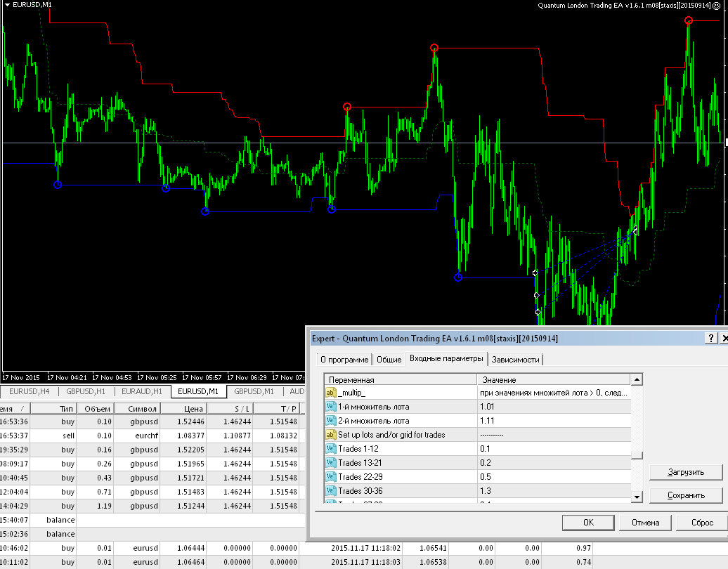Click the parameter list scrollbar thumb
Viewport: 728px width, 569px height.
pyautogui.click(x=637, y=455)
